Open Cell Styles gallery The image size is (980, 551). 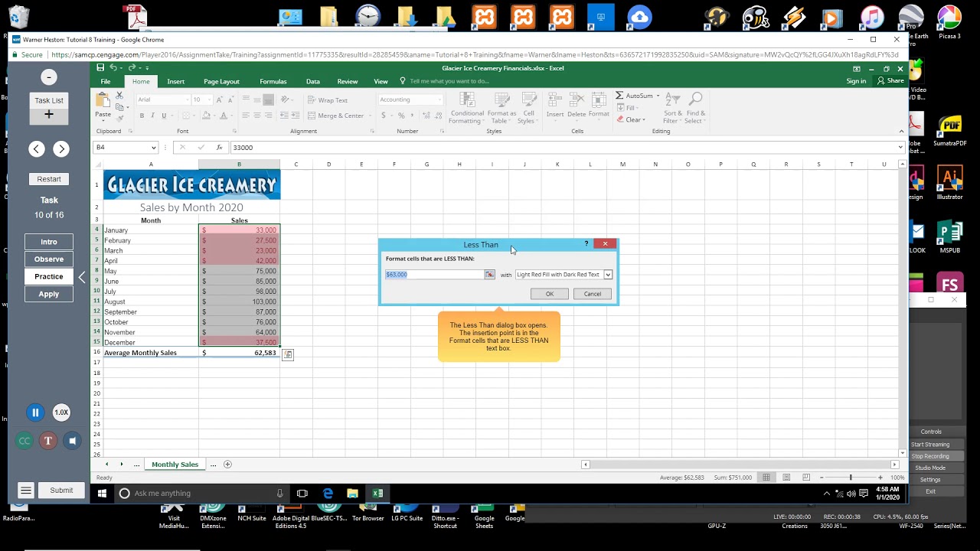[528, 108]
